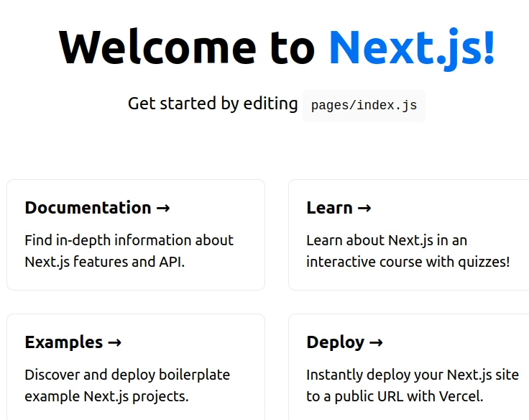The image size is (529, 420).
Task: Click 'interactive course with quizzes!' text
Action: tap(408, 262)
